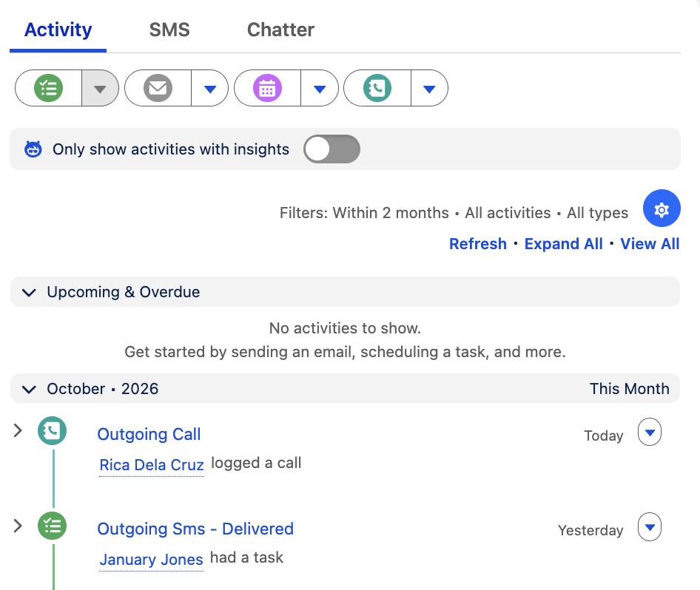
Task: Switch to the SMS tab
Action: click(169, 30)
